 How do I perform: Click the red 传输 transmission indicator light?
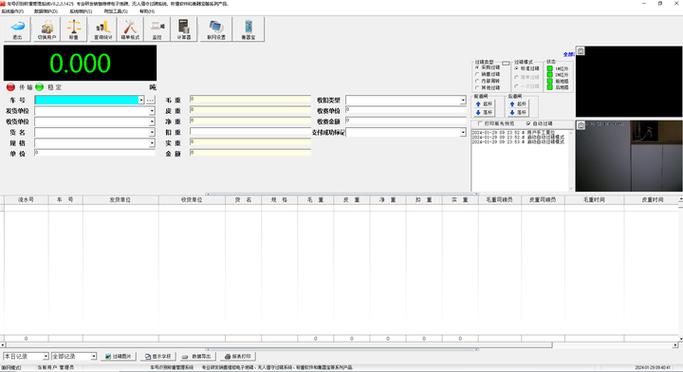coord(11,87)
